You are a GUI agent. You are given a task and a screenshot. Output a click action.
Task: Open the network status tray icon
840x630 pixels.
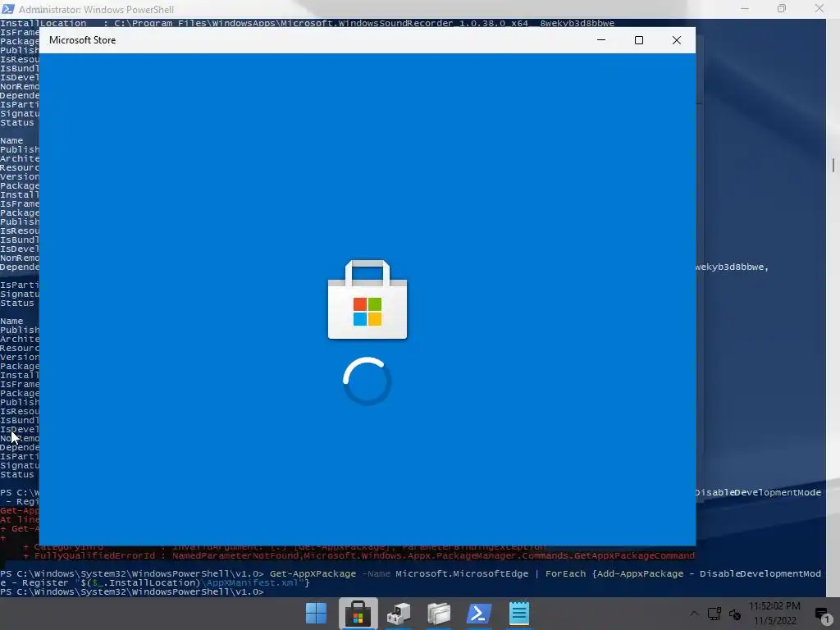pos(714,614)
